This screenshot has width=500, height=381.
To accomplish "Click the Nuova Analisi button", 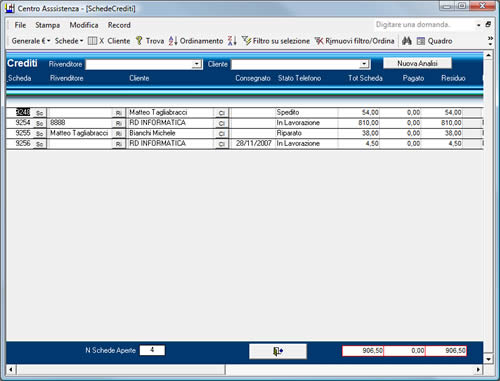I will pos(417,63).
